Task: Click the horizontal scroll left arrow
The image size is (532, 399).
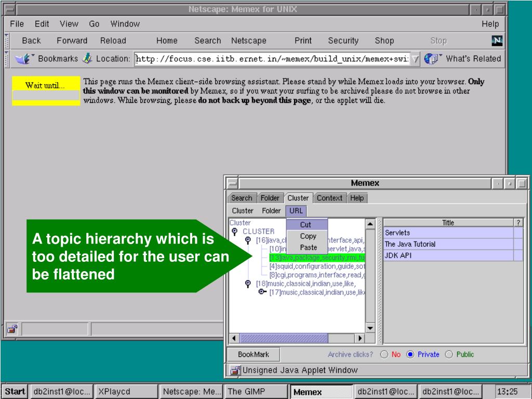Action: 234,338
